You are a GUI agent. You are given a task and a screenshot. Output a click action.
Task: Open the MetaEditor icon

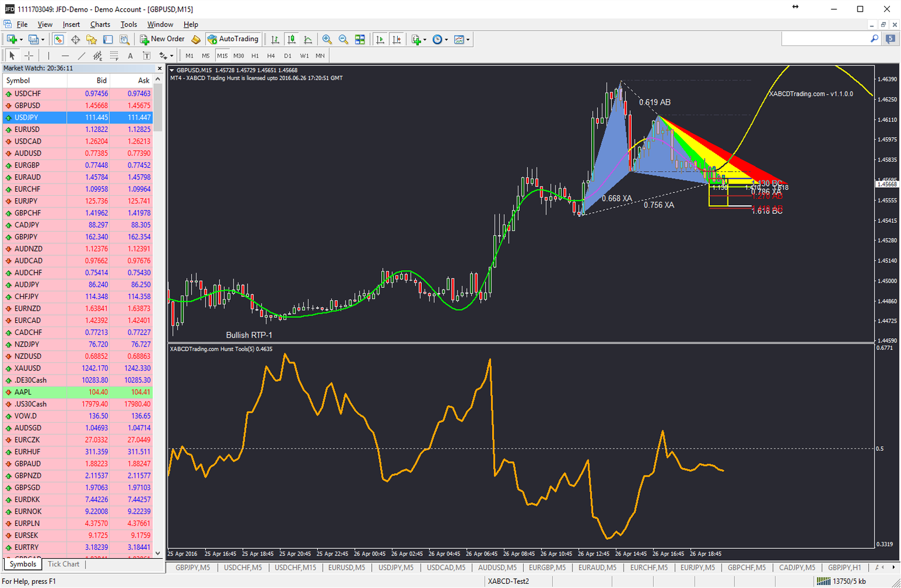[x=196, y=39]
